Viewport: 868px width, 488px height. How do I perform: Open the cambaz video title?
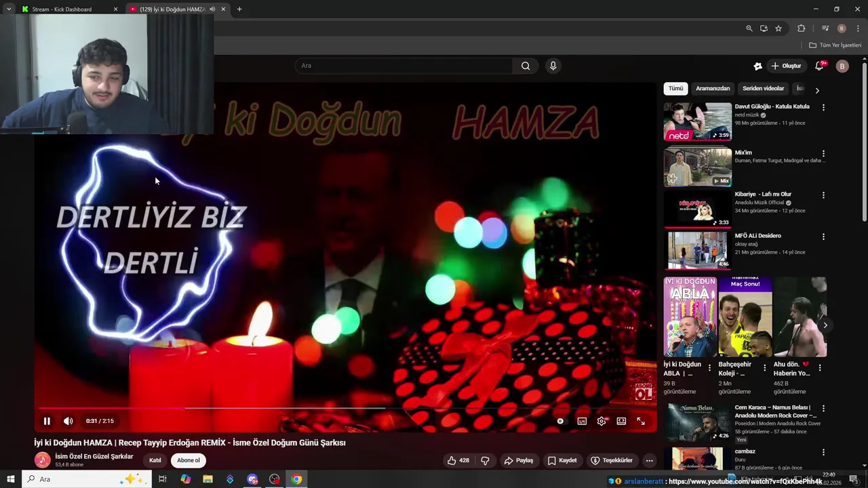[x=745, y=451]
